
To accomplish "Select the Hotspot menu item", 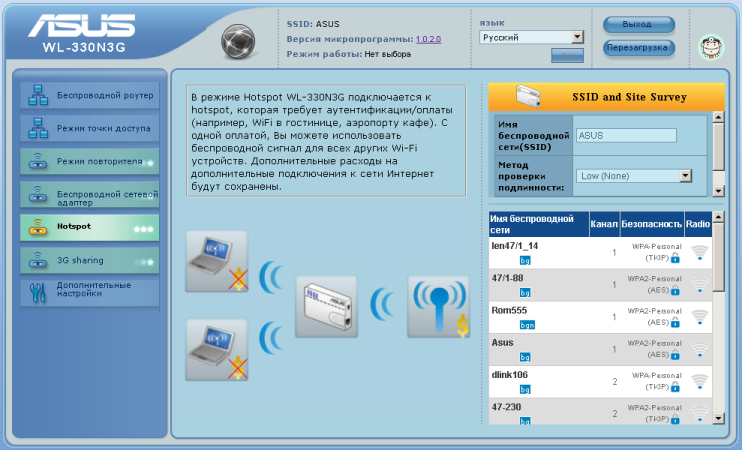I will [89, 227].
